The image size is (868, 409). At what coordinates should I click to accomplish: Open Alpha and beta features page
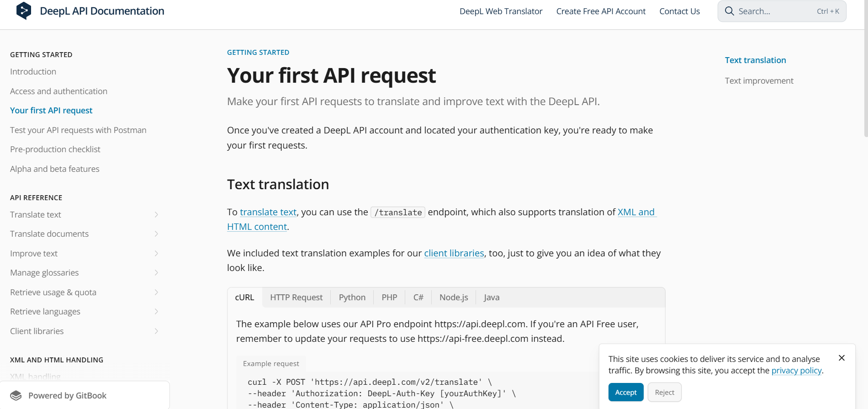point(55,169)
